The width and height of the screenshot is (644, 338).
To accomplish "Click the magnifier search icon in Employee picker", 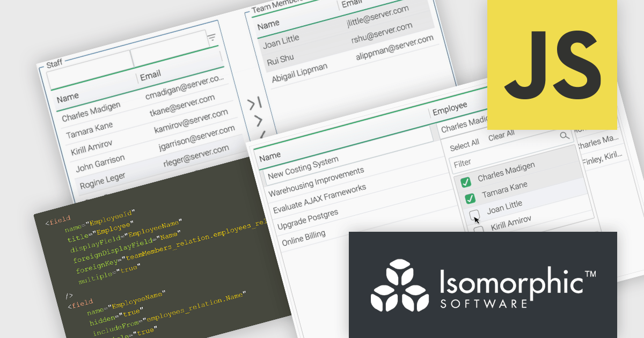I will click(564, 136).
